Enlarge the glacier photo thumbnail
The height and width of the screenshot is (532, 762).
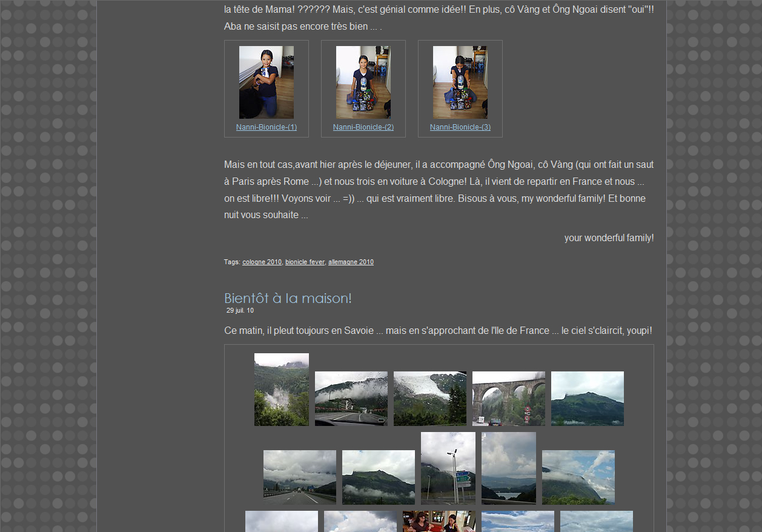(x=430, y=399)
